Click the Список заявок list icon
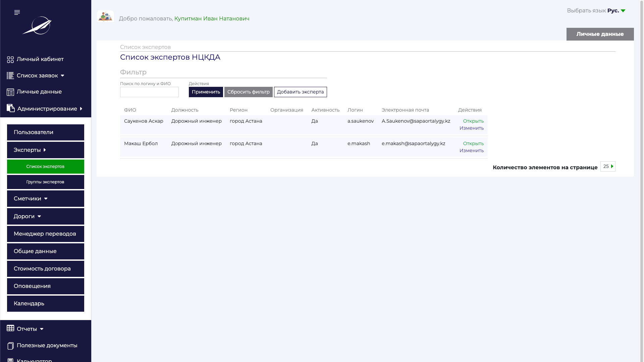Screen dimensions: 644x362 coord(10,76)
